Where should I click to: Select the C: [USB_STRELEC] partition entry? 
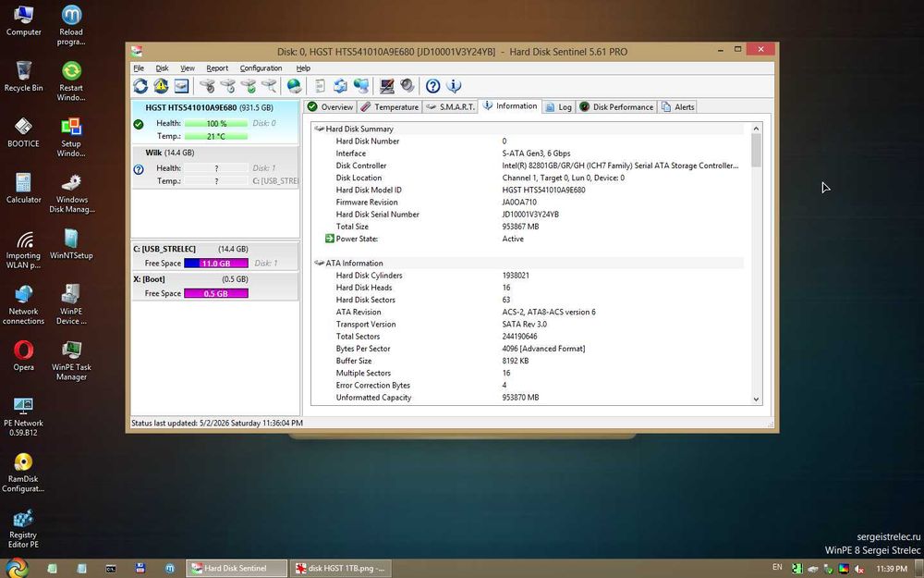click(215, 256)
